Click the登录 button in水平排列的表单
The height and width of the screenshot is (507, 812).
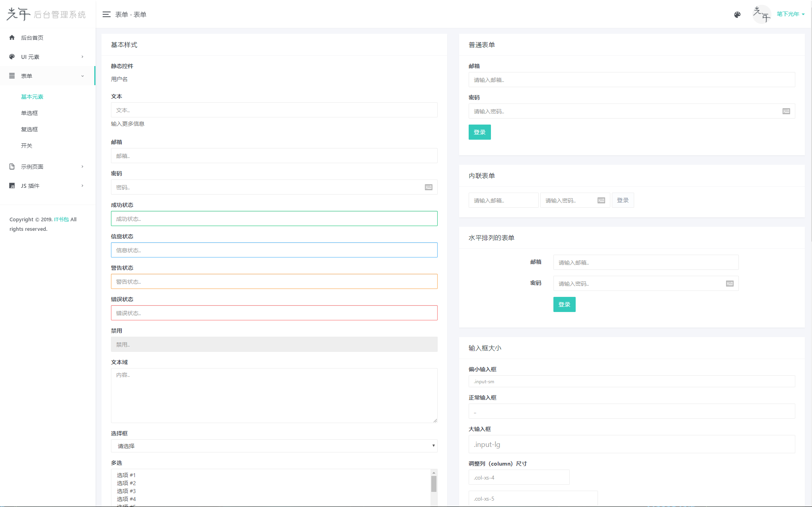click(563, 304)
